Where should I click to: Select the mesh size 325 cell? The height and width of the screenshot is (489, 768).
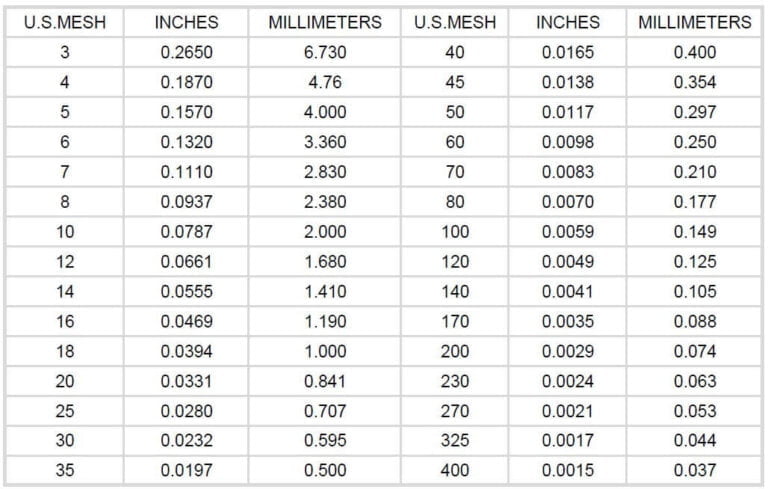[x=454, y=440]
